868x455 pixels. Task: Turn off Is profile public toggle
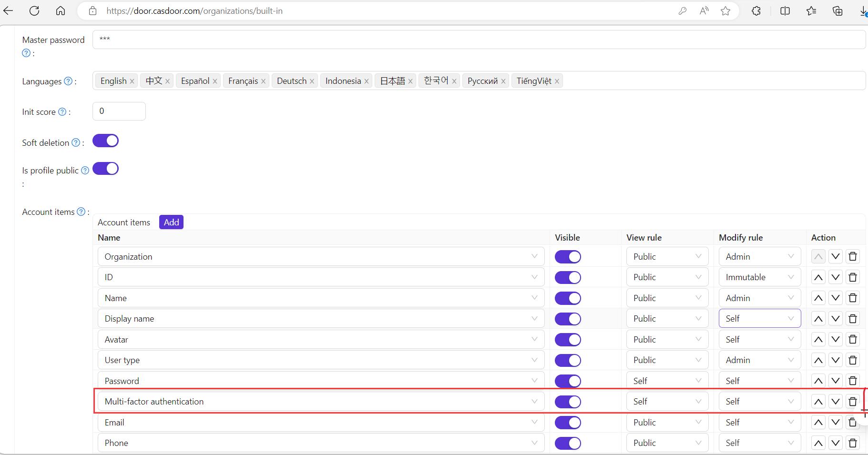105,169
